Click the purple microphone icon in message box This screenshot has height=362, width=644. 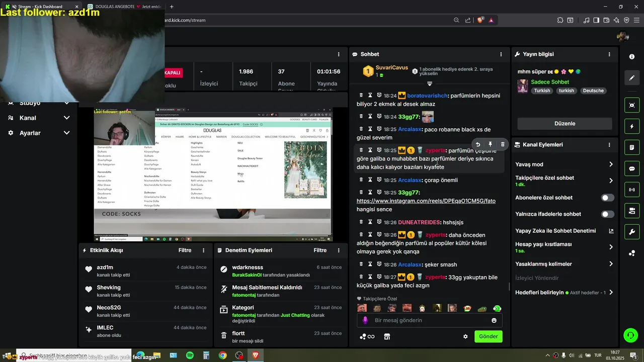coord(365,320)
